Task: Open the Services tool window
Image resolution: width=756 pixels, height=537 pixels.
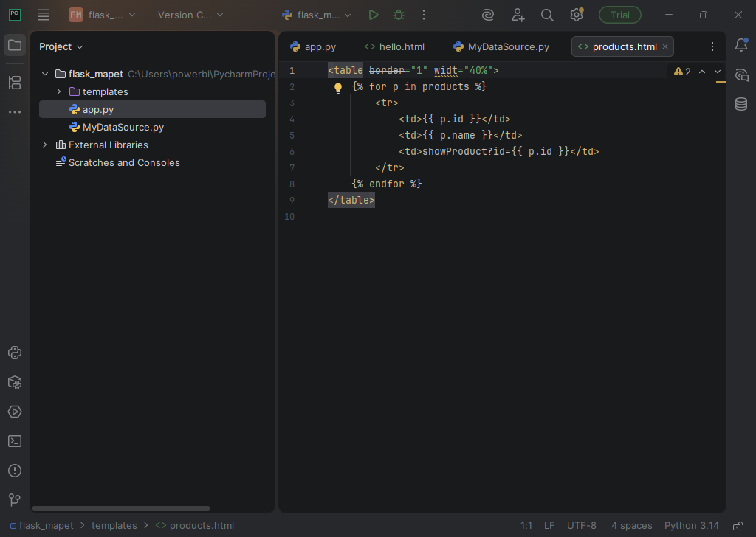Action: point(15,412)
